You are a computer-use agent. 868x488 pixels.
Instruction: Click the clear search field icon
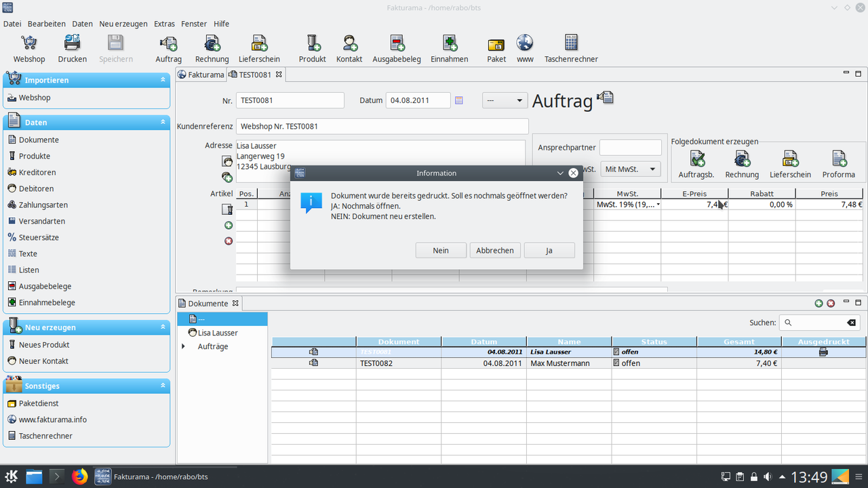click(852, 323)
